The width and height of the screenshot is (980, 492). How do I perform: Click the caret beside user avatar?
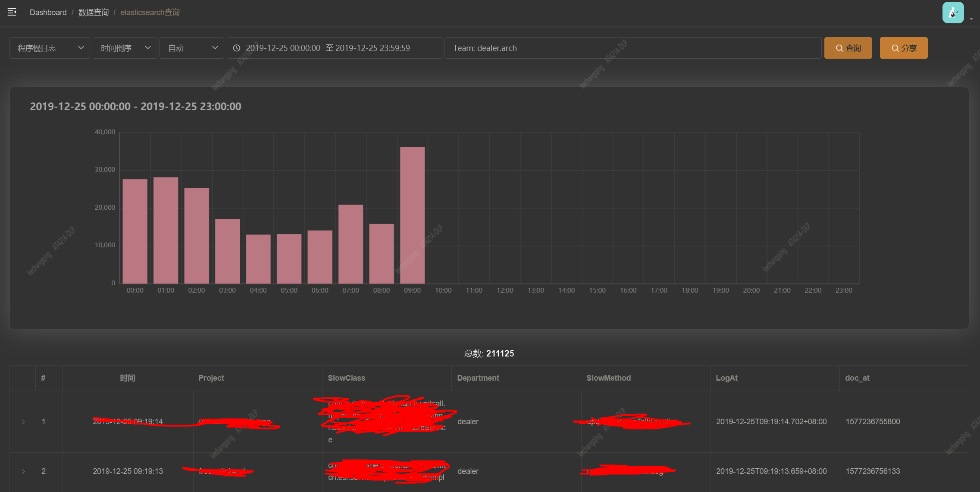tap(971, 19)
